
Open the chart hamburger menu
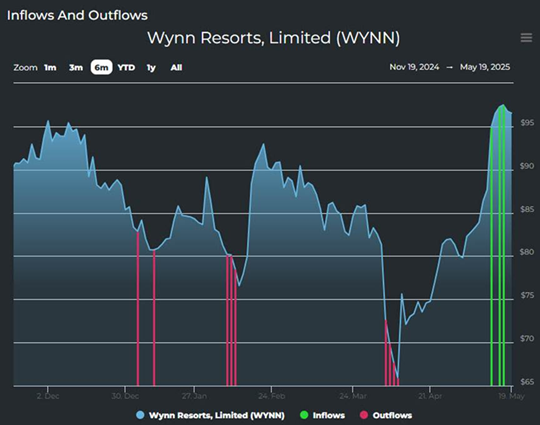(526, 38)
